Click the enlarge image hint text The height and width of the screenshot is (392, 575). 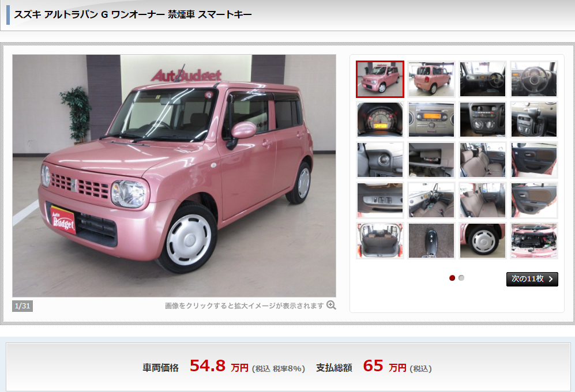(x=244, y=306)
